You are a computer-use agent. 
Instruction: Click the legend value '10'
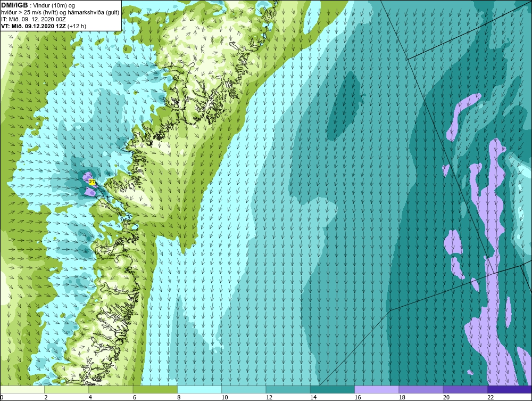click(x=225, y=397)
